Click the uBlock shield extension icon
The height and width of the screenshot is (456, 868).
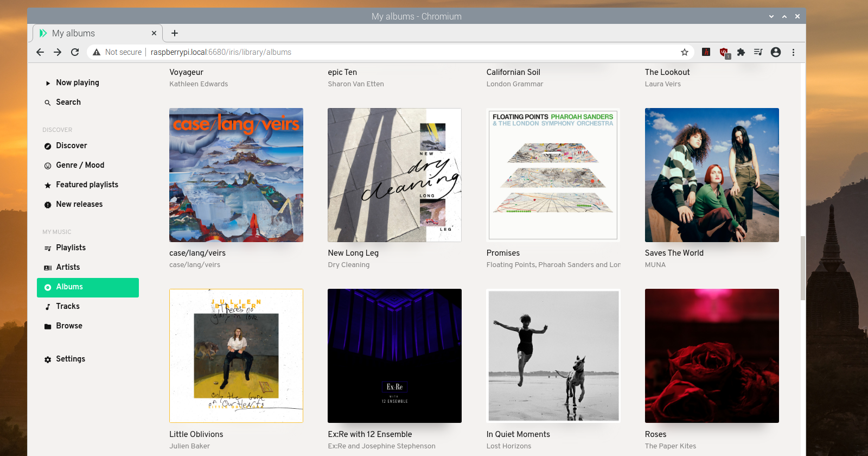724,53
